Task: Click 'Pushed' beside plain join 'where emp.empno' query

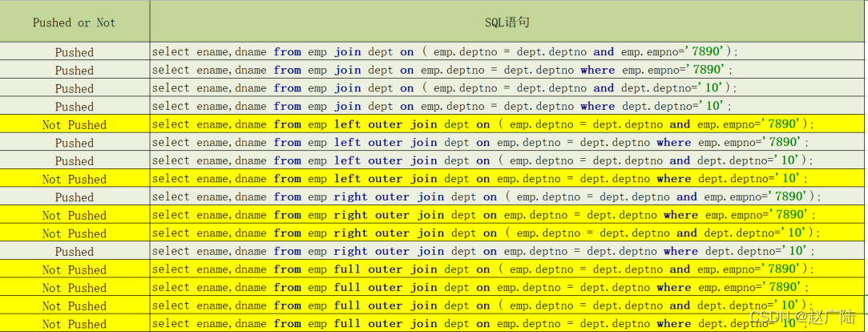Action: 75,71
